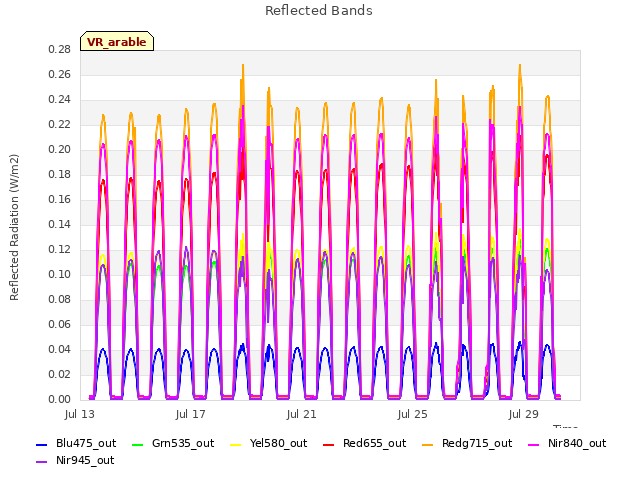Select Redg715_out legend entry
640x480 pixels.
click(x=467, y=443)
